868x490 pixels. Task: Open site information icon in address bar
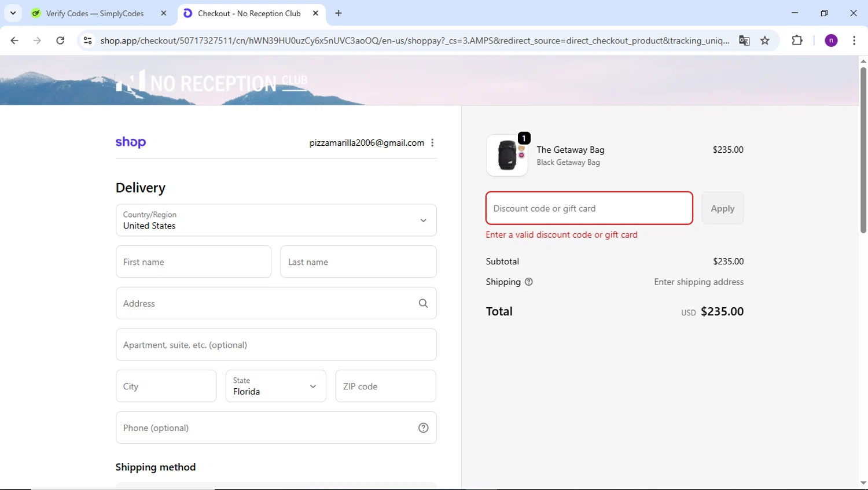(87, 40)
